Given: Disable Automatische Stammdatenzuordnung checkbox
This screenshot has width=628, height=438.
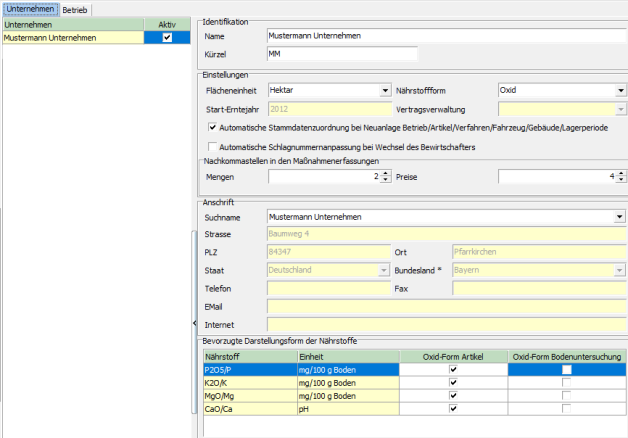Looking at the screenshot, I should [212, 128].
